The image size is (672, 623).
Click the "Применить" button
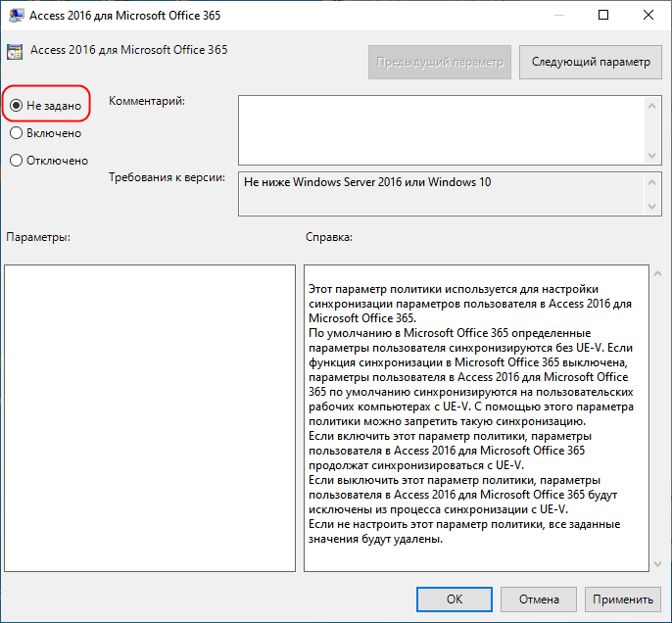point(623,599)
